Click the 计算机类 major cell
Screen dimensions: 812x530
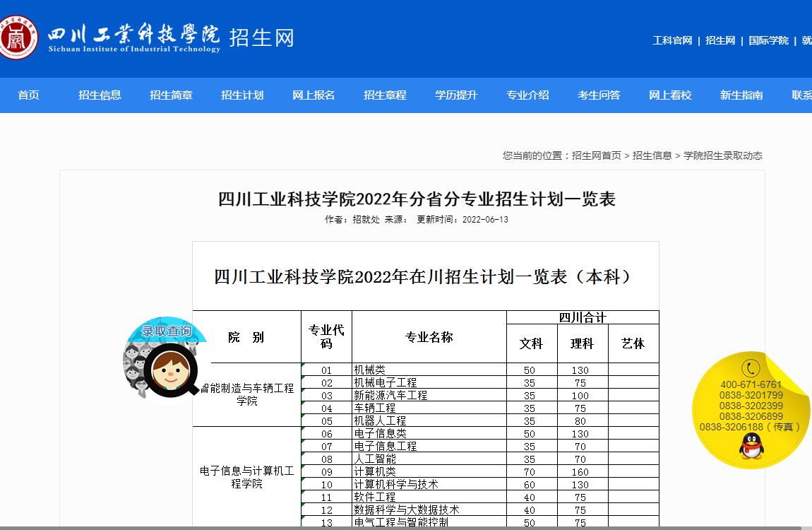point(429,471)
